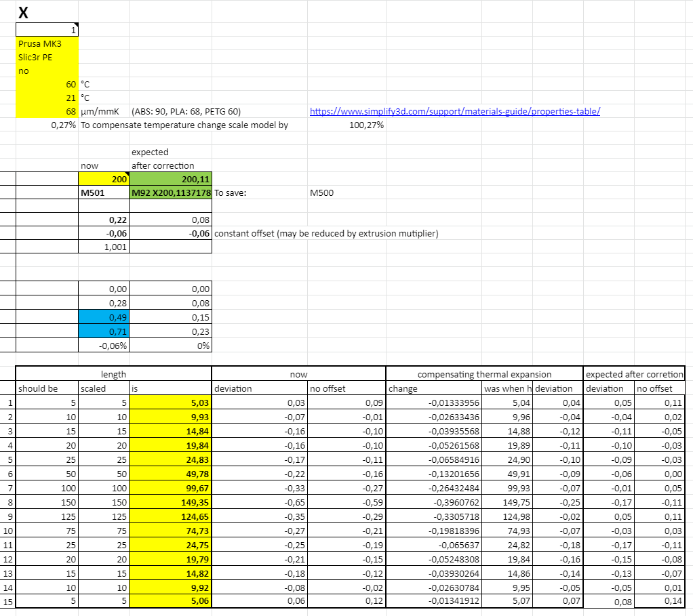
Task: Select the 0% cell
Action: [171, 346]
